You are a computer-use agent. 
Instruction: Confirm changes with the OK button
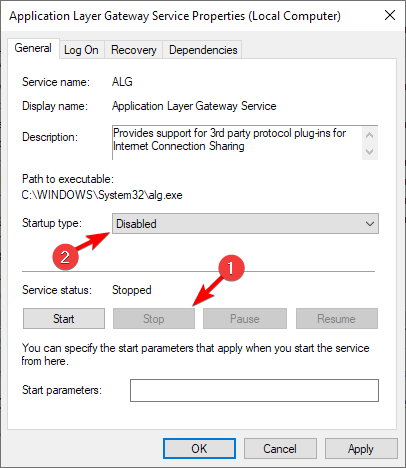click(199, 449)
